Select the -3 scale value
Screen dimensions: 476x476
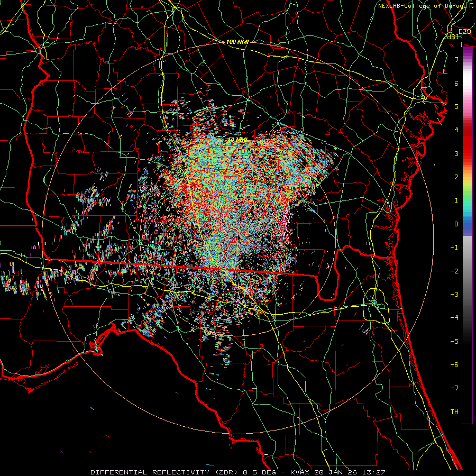pos(454,295)
